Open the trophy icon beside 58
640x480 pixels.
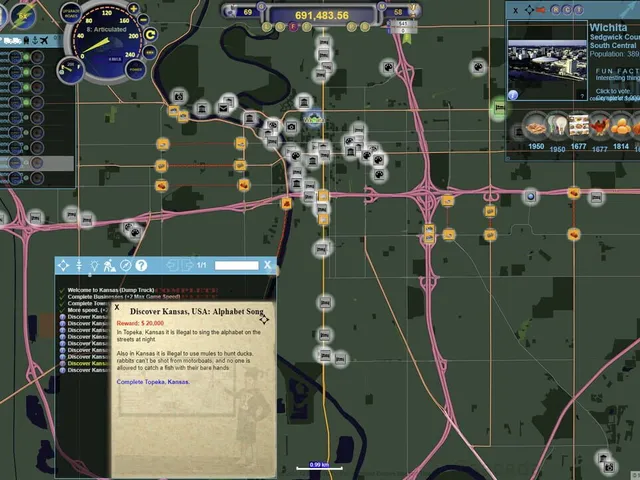pyautogui.click(x=414, y=10)
